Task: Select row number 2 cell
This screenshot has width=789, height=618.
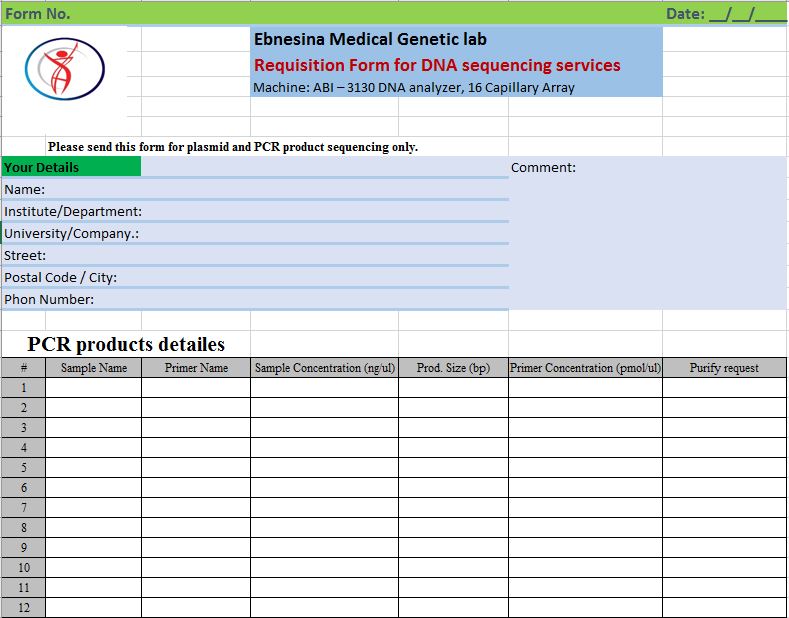Action: 24,408
